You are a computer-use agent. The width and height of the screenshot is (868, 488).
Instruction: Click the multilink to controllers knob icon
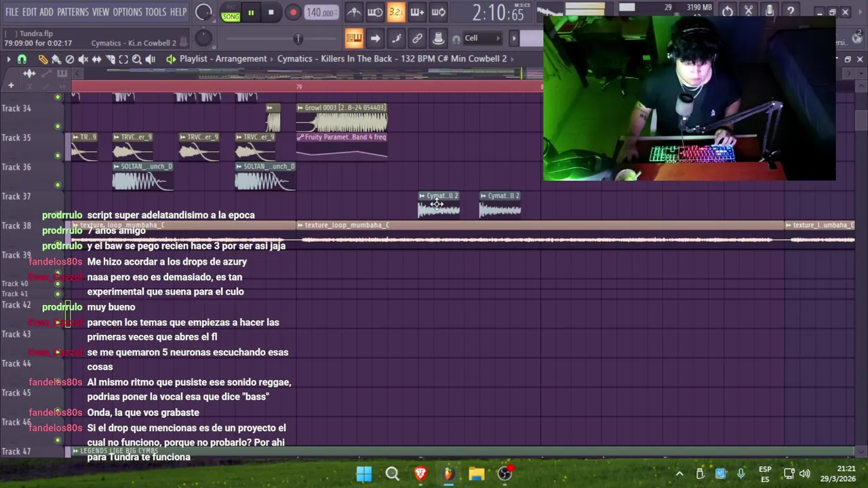[x=438, y=38]
